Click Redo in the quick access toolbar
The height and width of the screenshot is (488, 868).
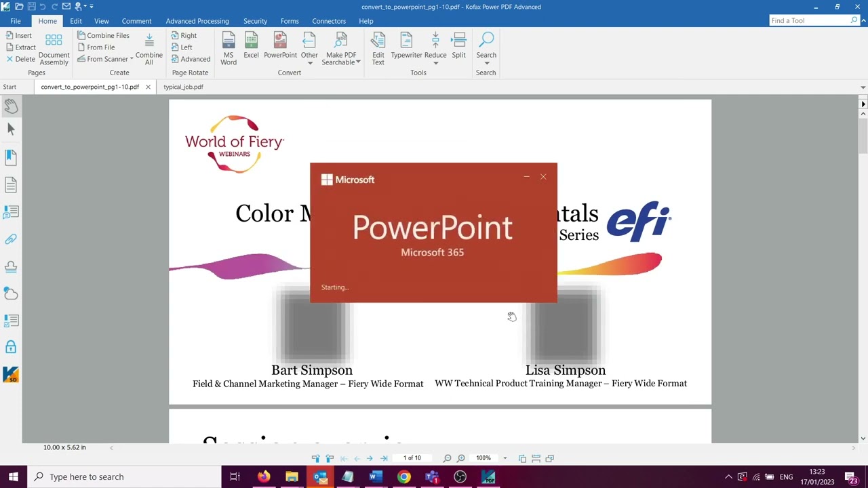54,6
